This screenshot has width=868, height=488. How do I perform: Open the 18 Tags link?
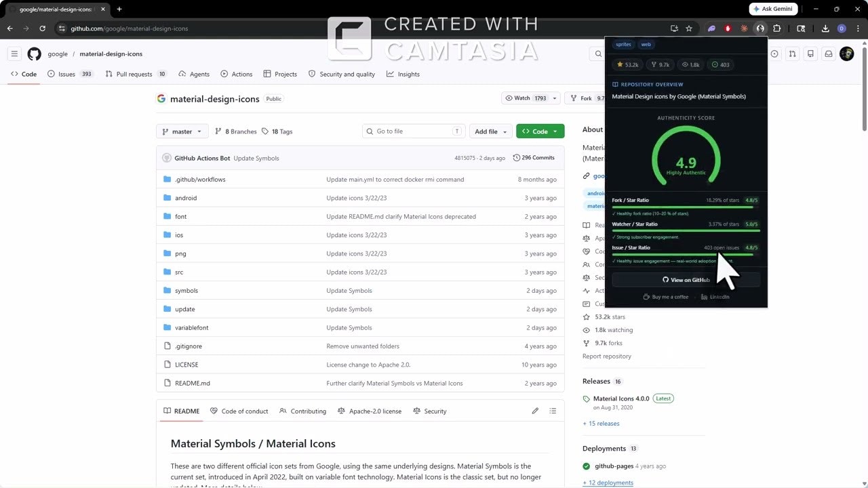click(x=277, y=131)
